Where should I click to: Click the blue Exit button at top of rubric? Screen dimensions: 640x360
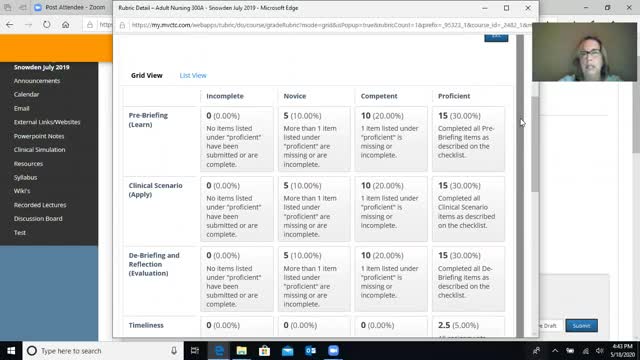[x=496, y=38]
